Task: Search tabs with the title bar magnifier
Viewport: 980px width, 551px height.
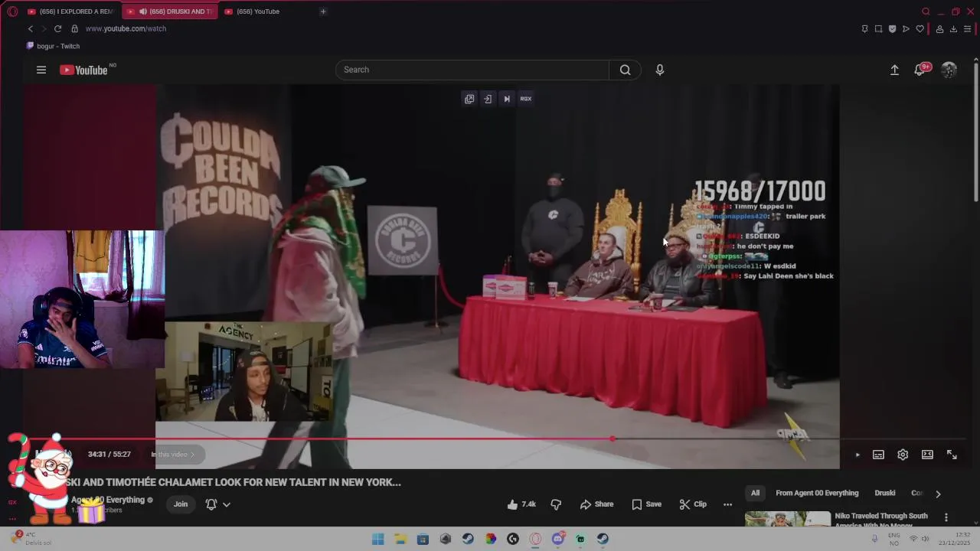Action: click(x=926, y=11)
